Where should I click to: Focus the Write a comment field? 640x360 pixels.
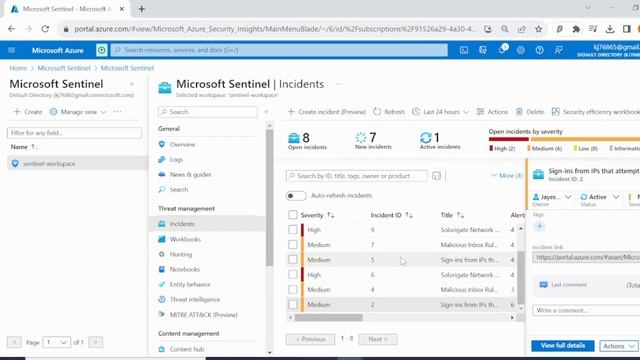click(586, 311)
